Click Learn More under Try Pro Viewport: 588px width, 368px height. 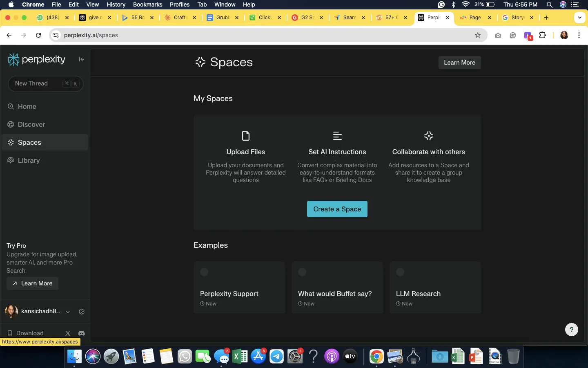33,283
